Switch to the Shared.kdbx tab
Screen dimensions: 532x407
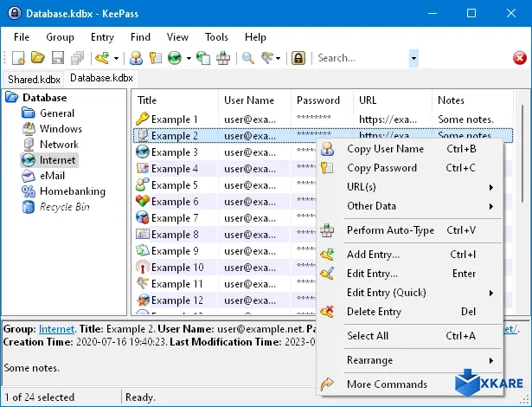tap(34, 79)
